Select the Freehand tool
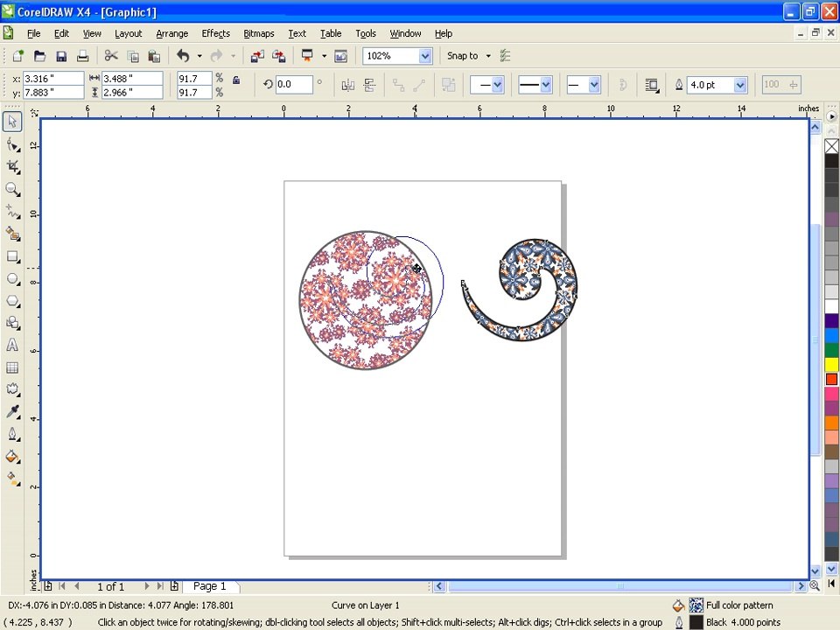 (x=12, y=212)
